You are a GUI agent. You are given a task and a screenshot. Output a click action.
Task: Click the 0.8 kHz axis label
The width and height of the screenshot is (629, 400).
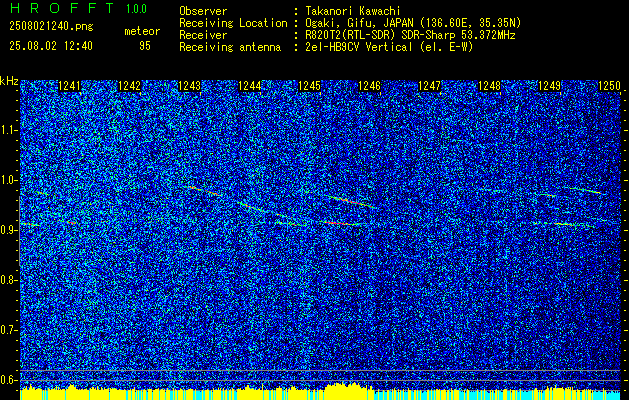[x=8, y=280]
